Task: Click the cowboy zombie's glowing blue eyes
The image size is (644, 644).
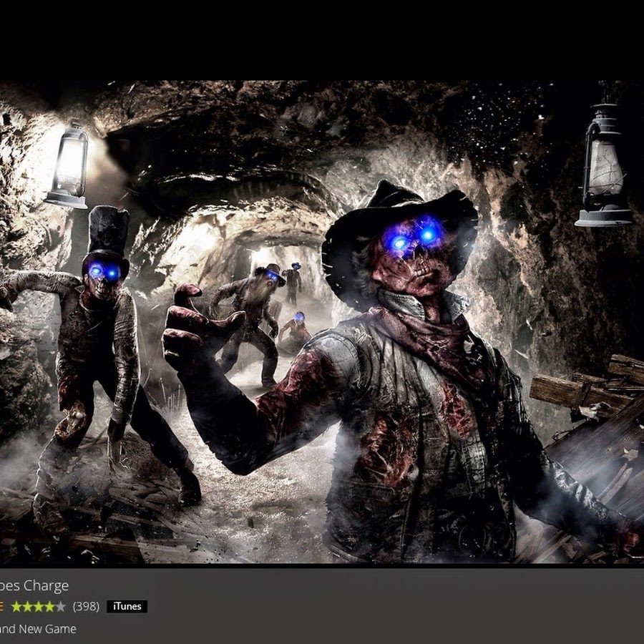Action: pyautogui.click(x=414, y=238)
